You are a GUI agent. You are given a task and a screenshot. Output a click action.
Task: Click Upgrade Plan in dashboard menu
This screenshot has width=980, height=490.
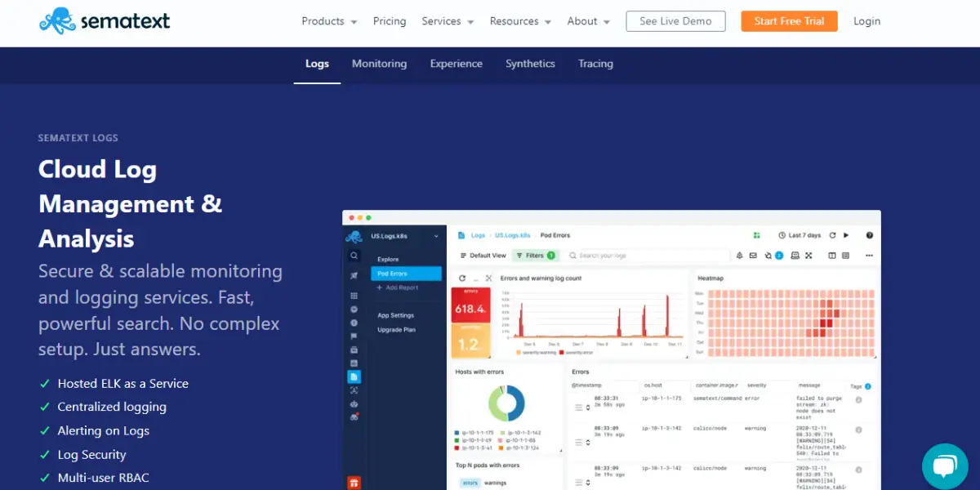(x=396, y=330)
